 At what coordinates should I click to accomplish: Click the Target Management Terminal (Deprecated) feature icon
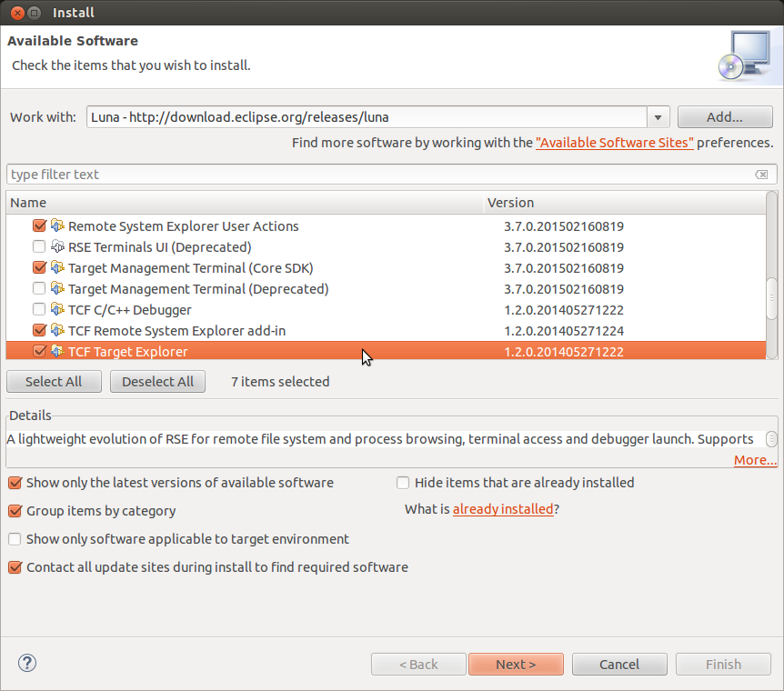pos(56,288)
